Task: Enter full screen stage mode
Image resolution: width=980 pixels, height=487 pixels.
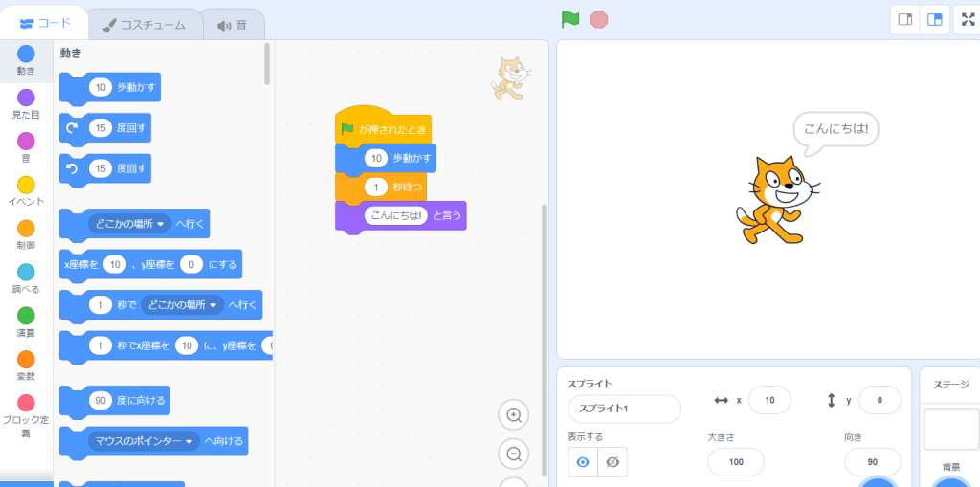Action: [965, 19]
